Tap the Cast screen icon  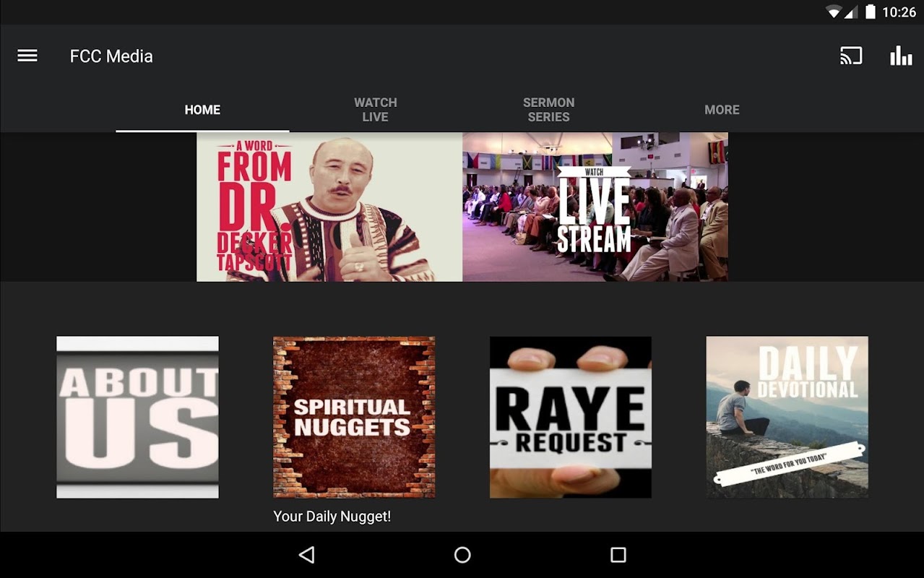point(851,56)
